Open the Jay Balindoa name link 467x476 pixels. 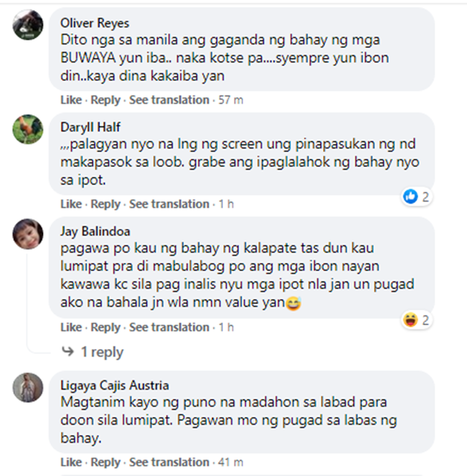tap(95, 232)
